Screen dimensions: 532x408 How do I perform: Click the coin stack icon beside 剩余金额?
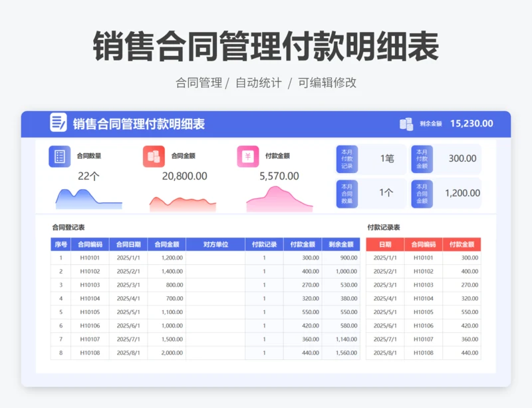[406, 124]
